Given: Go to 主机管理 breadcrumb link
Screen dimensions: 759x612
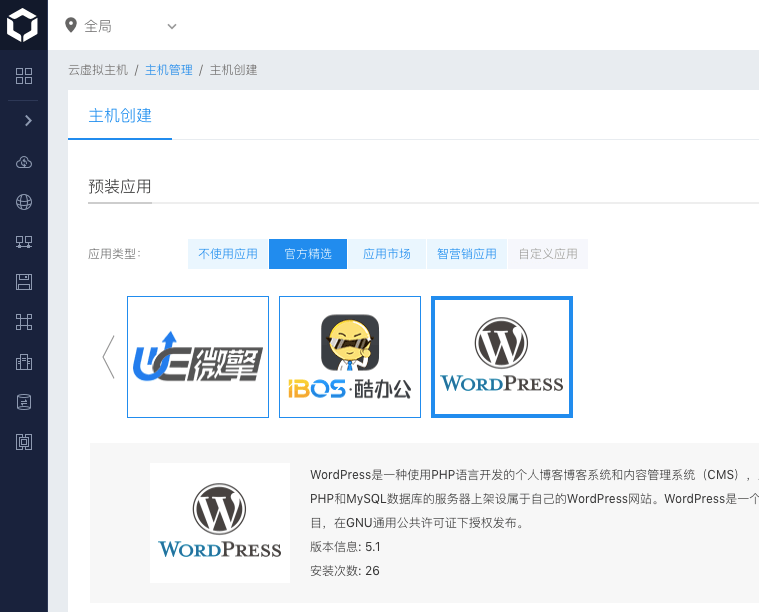Looking at the screenshot, I should (x=168, y=70).
